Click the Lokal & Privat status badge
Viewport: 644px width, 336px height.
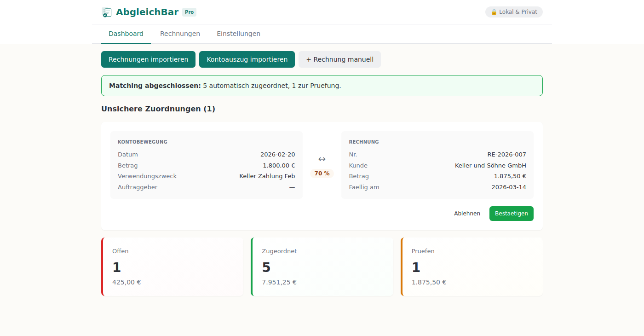click(514, 12)
